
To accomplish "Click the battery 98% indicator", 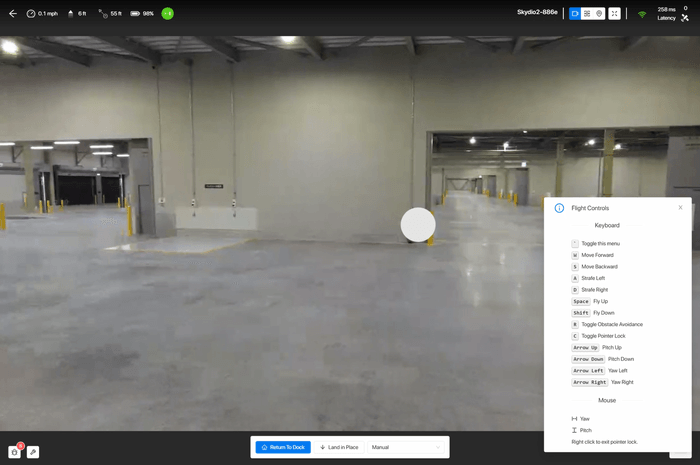I will pos(142,13).
